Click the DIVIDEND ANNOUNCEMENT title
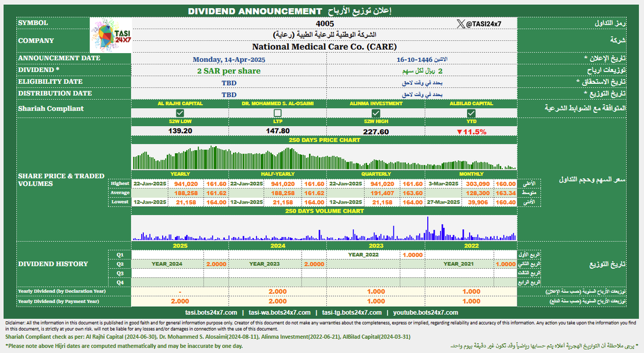The height and width of the screenshot is (353, 644). [255, 11]
